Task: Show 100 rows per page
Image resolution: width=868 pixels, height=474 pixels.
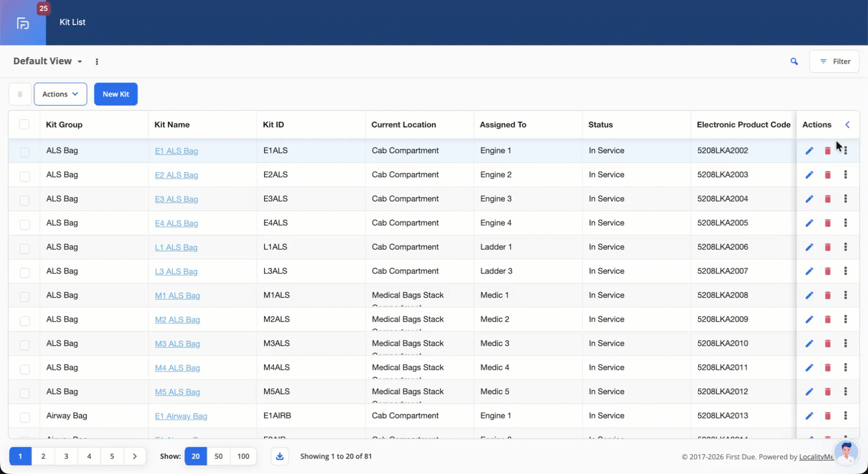Action: point(243,456)
